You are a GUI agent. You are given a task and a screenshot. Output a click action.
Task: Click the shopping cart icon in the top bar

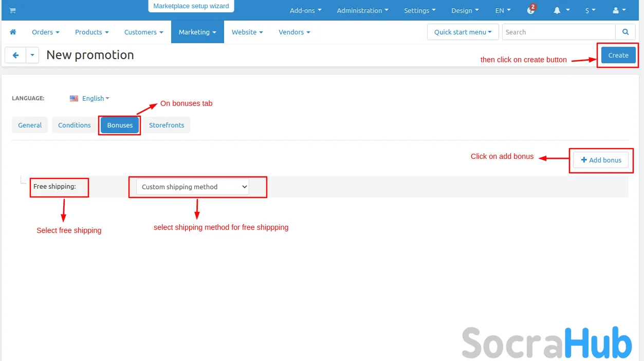tap(12, 11)
